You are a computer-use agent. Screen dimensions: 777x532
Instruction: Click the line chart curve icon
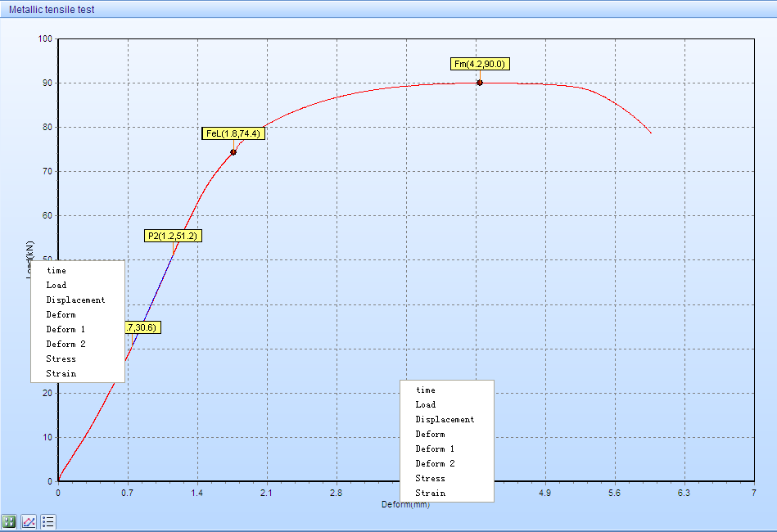point(29,521)
